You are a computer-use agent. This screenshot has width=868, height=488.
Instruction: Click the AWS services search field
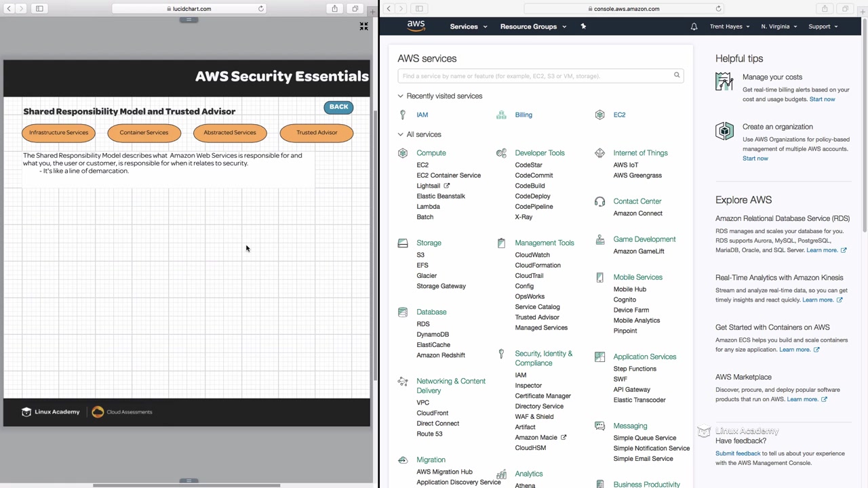coord(534,76)
